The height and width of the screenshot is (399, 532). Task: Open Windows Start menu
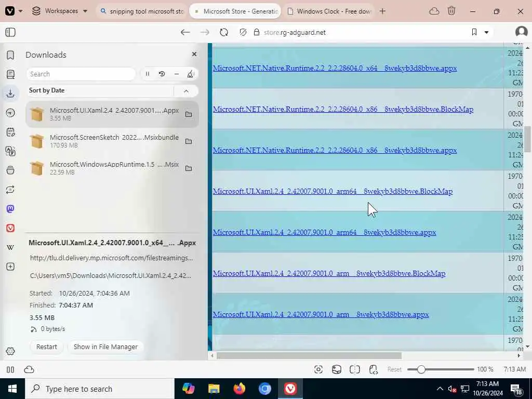coord(12,389)
